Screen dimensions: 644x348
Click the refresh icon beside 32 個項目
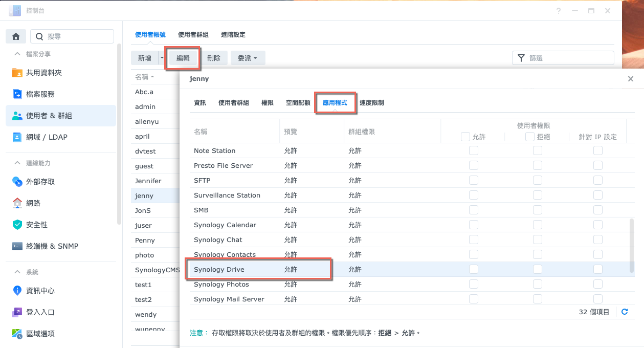pos(625,312)
